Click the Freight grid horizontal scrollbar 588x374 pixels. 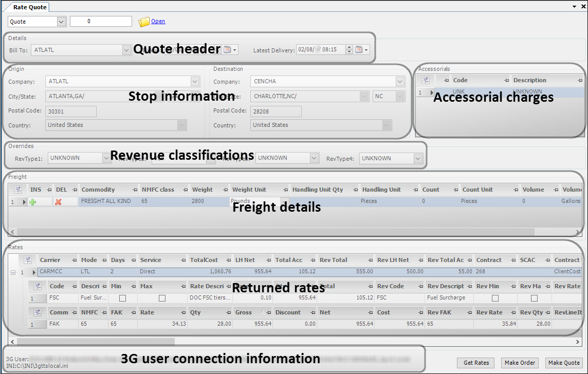(272, 232)
